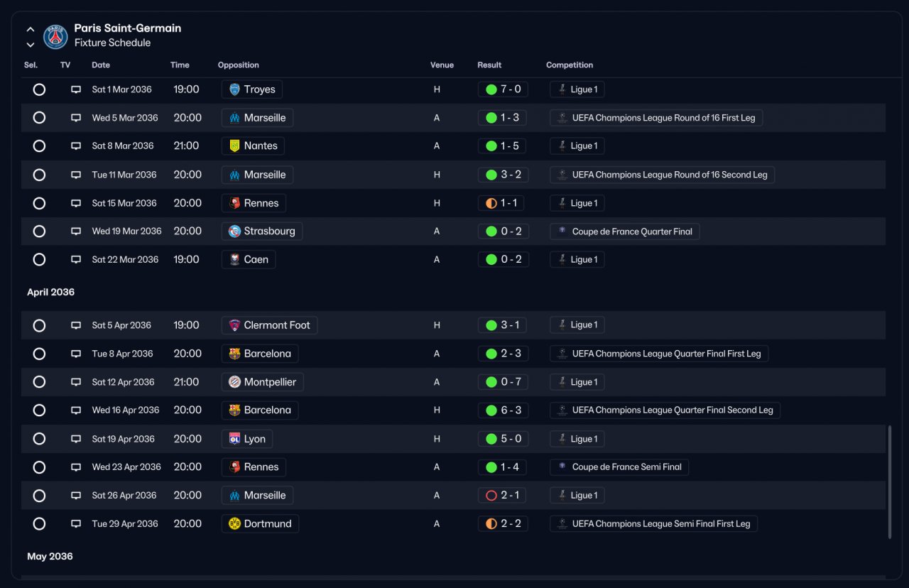This screenshot has height=588, width=909.
Task: Click the TV icon for Troyes match
Action: tap(76, 89)
